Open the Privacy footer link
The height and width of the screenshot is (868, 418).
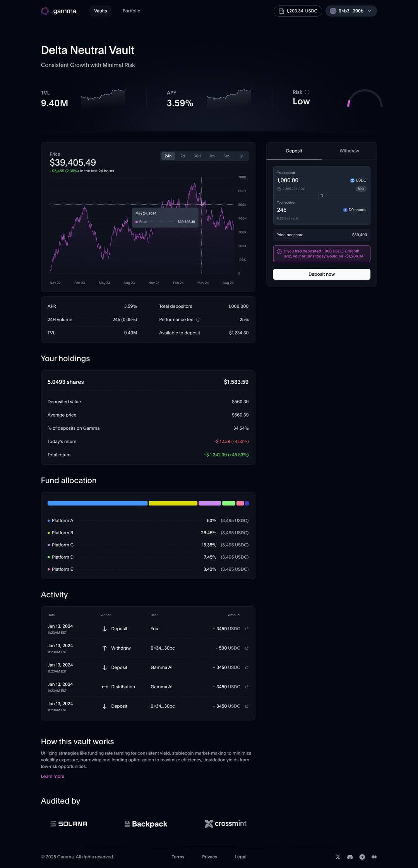tap(210, 857)
